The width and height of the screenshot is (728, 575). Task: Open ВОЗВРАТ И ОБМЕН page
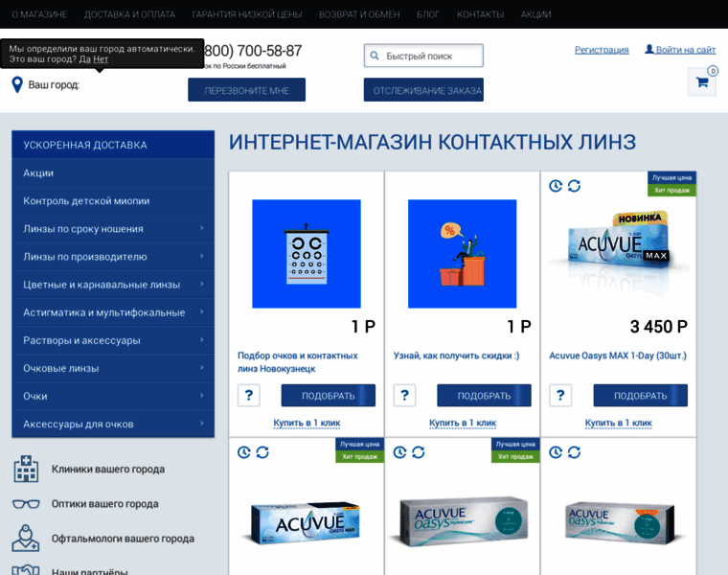pos(359,14)
